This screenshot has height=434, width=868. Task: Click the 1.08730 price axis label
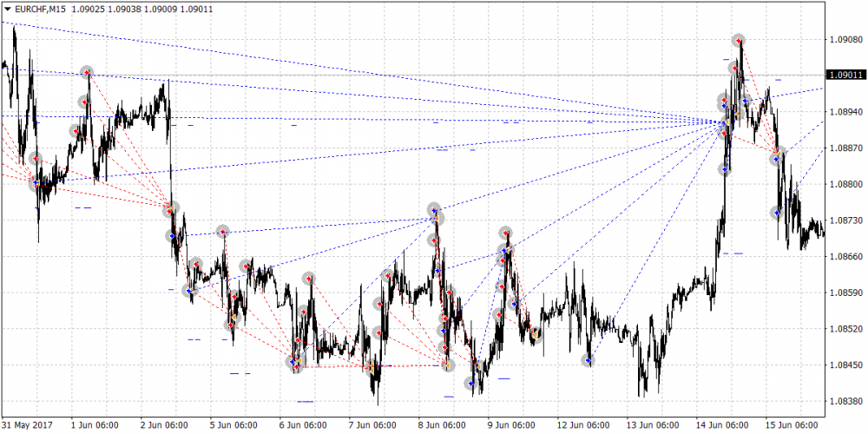tap(845, 220)
